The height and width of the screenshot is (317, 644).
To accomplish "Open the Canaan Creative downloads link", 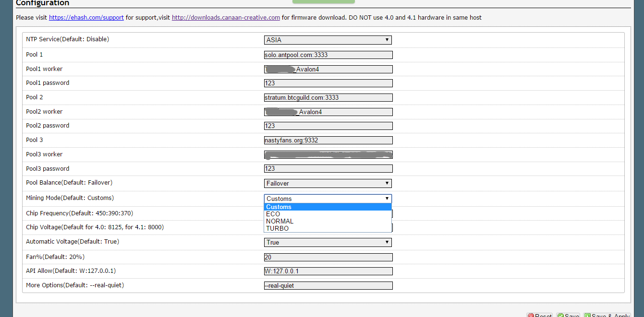I will click(226, 17).
